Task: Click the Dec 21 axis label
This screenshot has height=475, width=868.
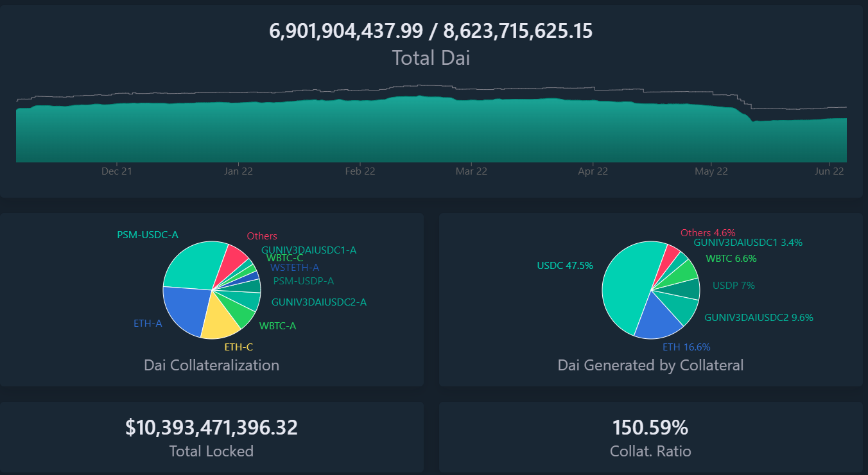Action: 117,171
